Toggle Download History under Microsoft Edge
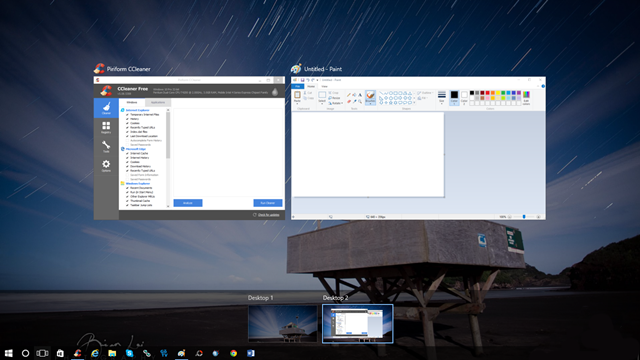Screen dimensions: 640x360 (127, 167)
